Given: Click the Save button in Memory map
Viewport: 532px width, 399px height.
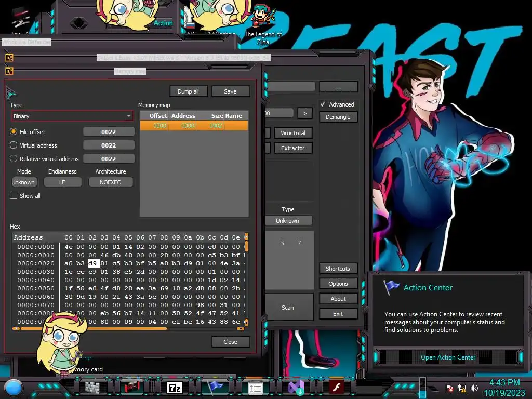Looking at the screenshot, I should [x=230, y=91].
